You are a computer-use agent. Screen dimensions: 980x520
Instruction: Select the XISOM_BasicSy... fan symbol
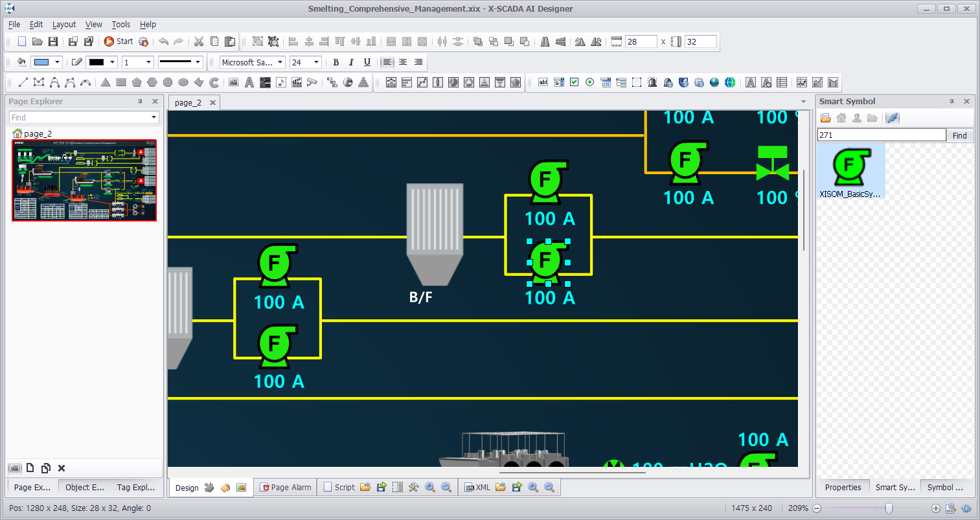coord(850,172)
